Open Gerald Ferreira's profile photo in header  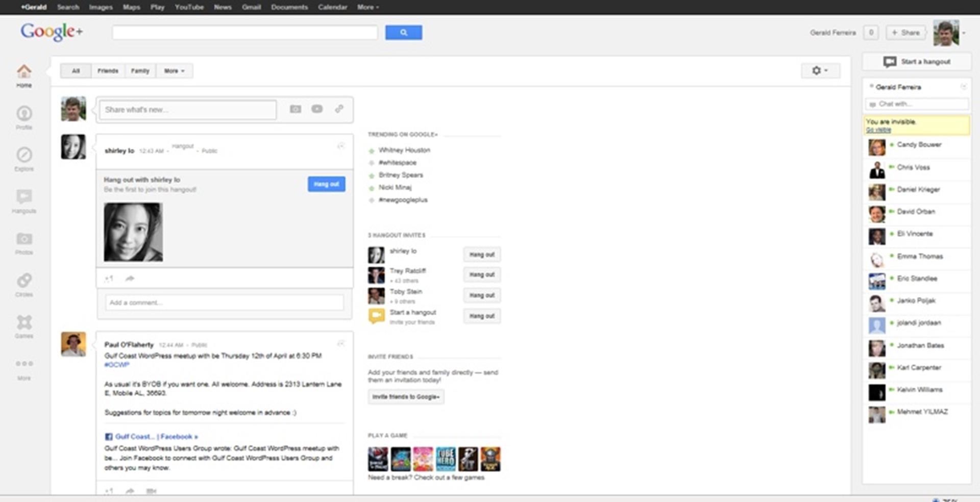[x=946, y=33]
